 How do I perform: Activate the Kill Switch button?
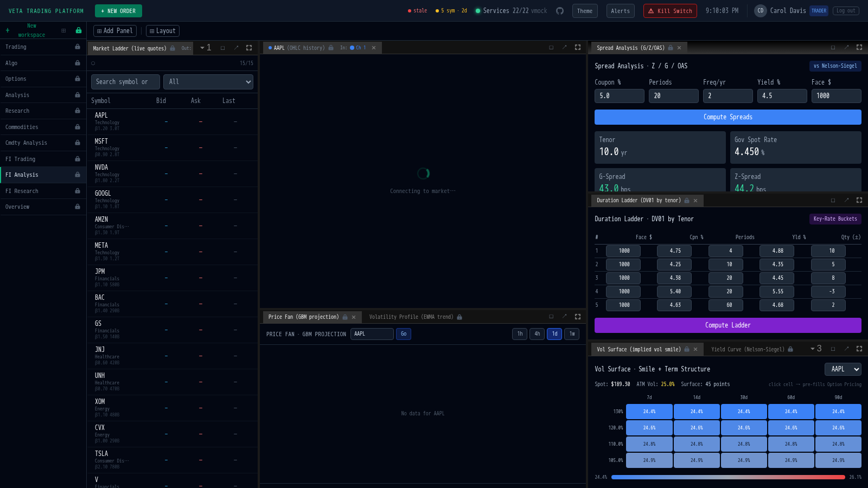tap(669, 11)
